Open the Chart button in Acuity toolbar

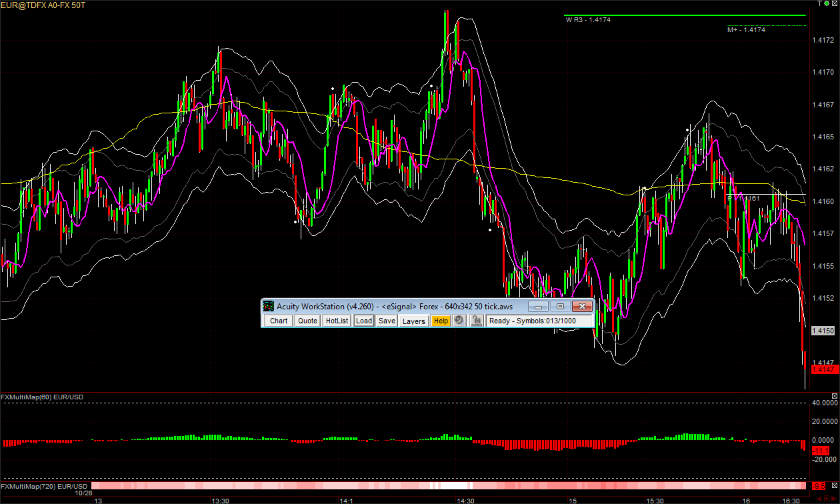coord(279,321)
